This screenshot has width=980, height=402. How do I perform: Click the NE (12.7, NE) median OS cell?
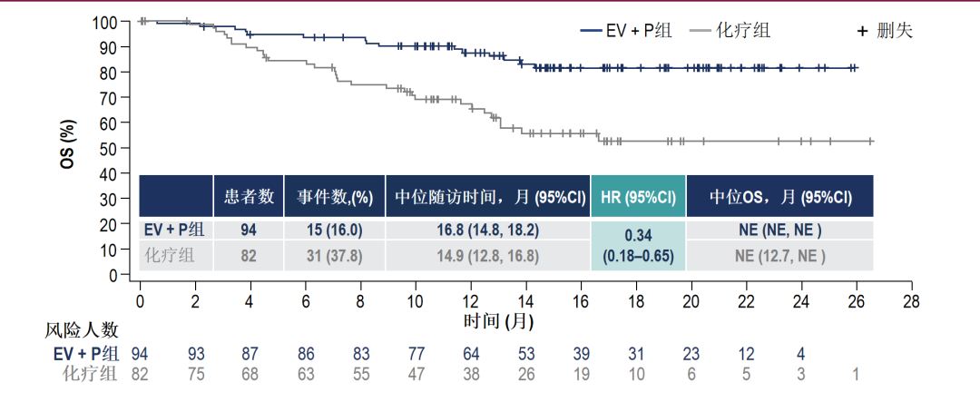(x=779, y=255)
